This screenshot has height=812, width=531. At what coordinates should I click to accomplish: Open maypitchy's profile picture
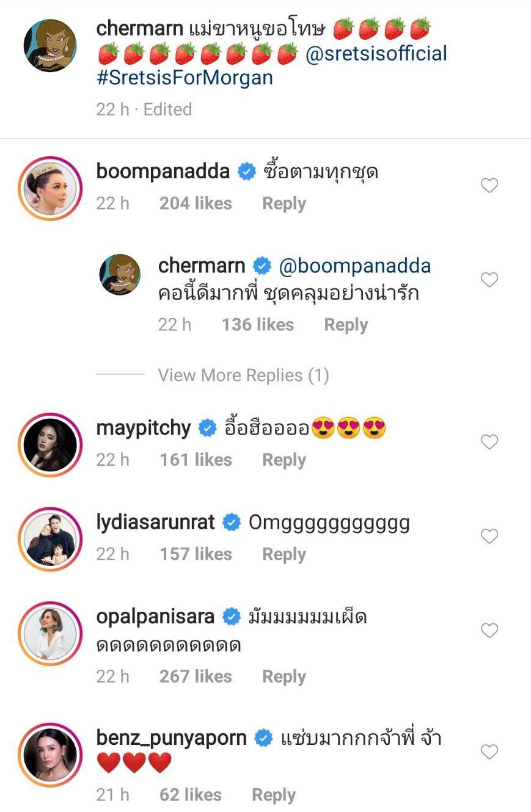point(50,444)
